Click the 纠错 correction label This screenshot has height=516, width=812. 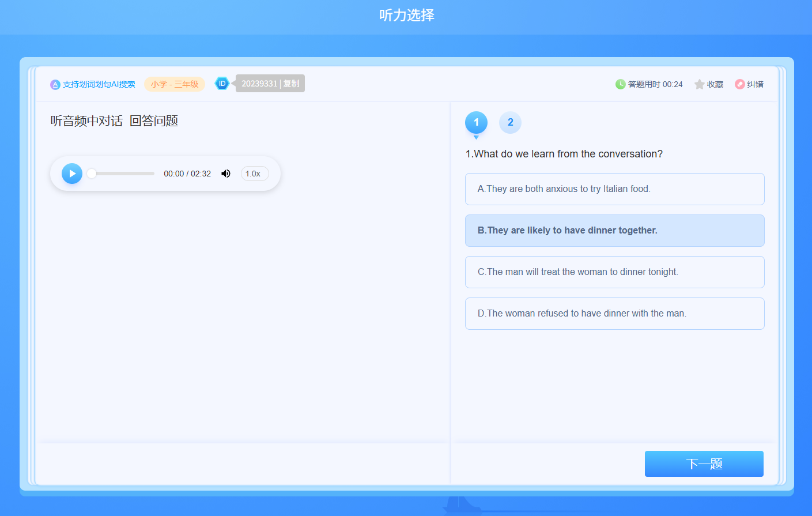click(755, 85)
